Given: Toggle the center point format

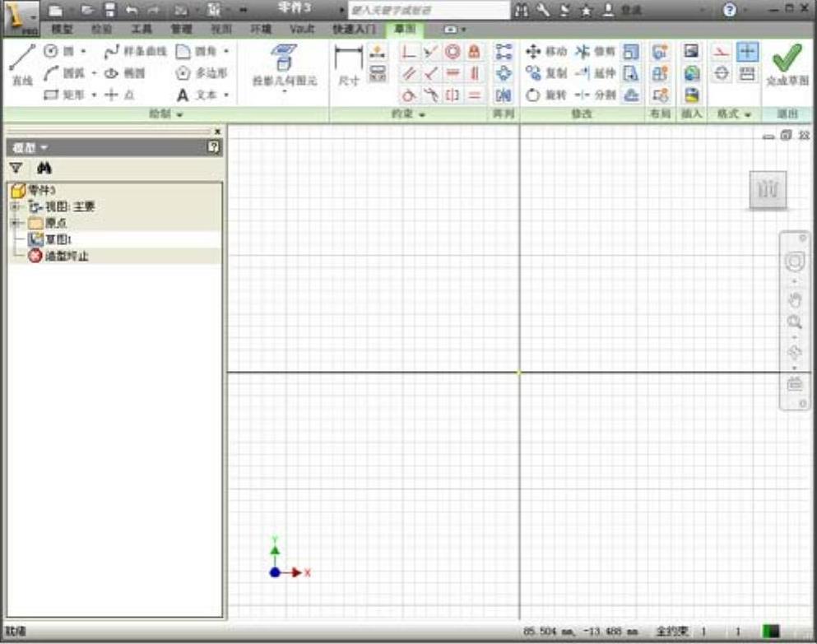Looking at the screenshot, I should pos(747,51).
